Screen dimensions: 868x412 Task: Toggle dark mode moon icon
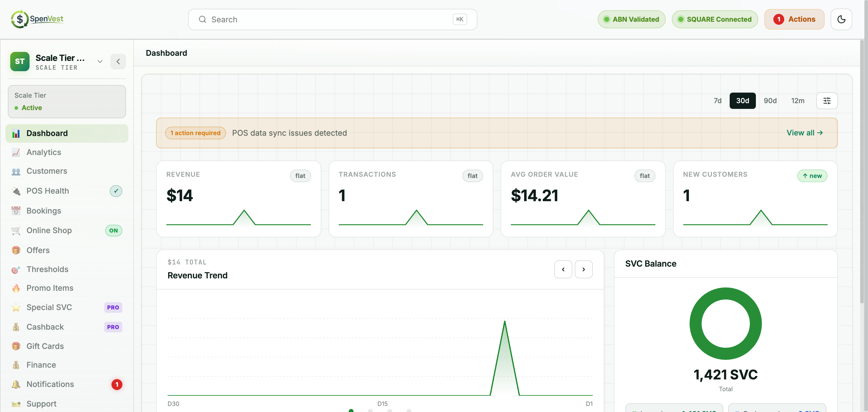point(841,19)
